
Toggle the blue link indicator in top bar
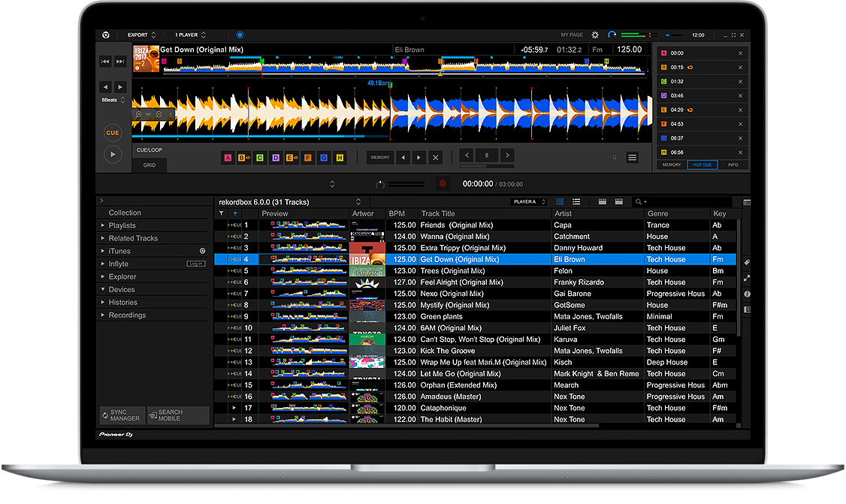(240, 35)
